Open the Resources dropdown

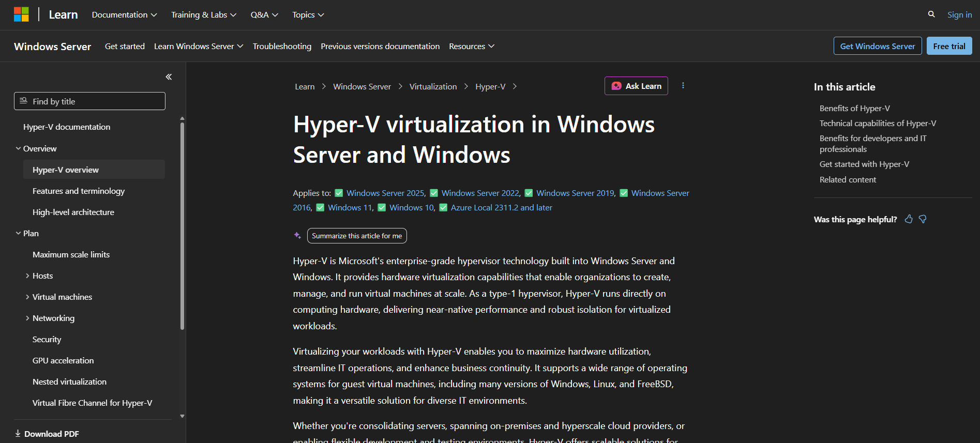[x=472, y=46]
